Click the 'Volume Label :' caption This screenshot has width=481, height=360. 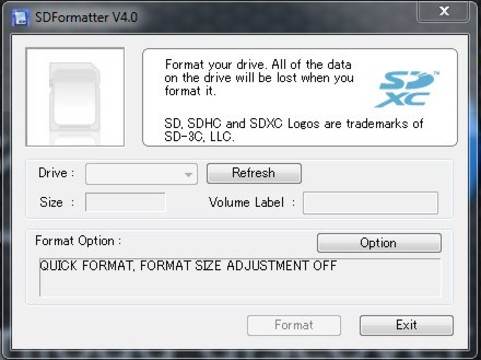click(x=252, y=202)
